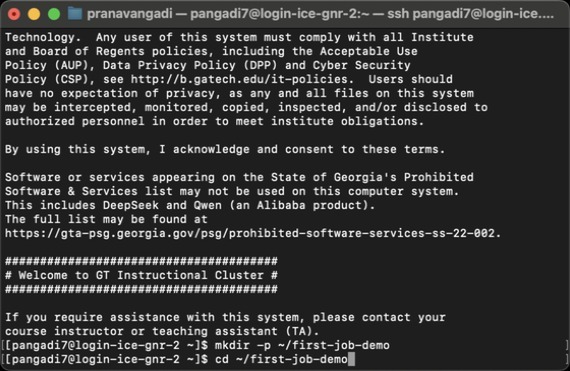Click the cd ~/first-job-demo command line
Viewport: 570px width, 371px height.
281,359
